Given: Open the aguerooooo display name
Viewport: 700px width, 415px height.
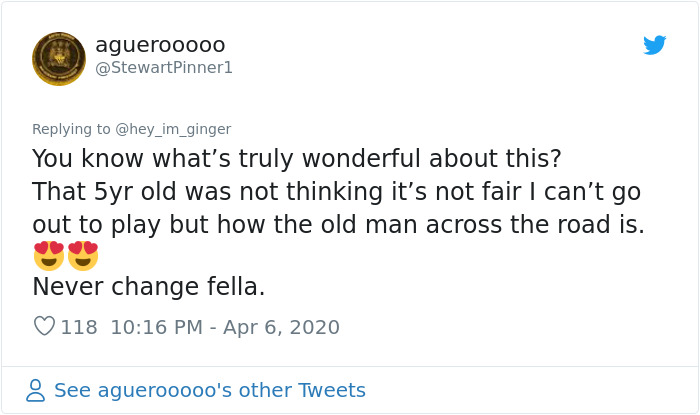Looking at the screenshot, I should pyautogui.click(x=160, y=45).
